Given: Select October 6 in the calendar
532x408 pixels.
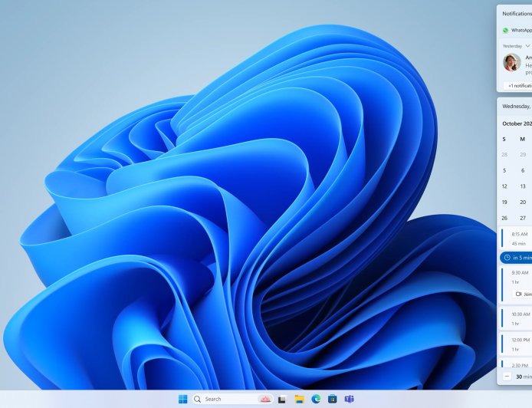Looking at the screenshot, I should coord(523,170).
